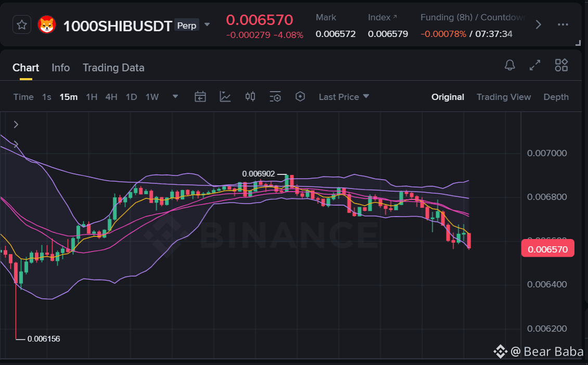
Task: Click the 0.007000 price axis label
Action: pyautogui.click(x=547, y=153)
